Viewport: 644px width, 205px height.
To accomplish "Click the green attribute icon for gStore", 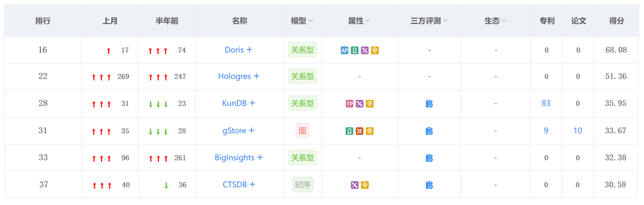I will [349, 131].
